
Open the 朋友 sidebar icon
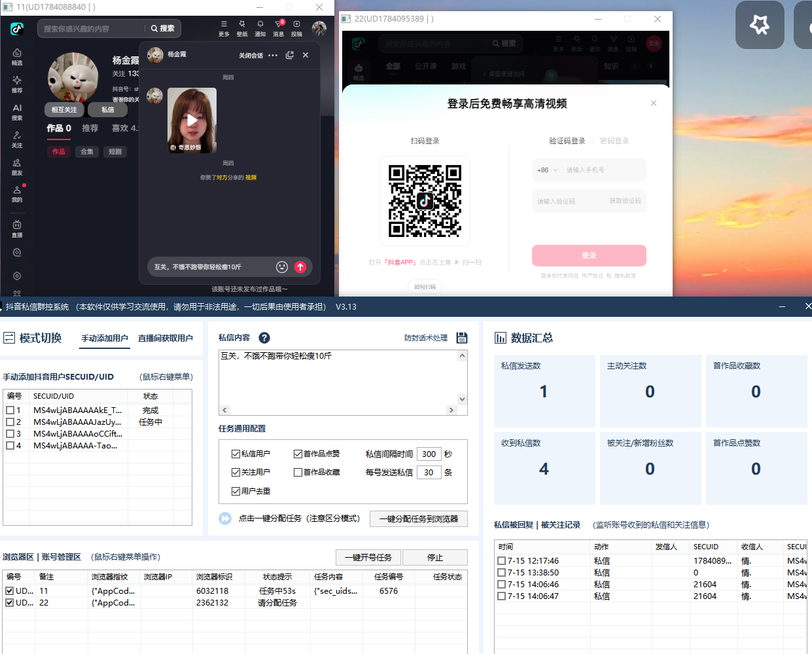click(17, 167)
